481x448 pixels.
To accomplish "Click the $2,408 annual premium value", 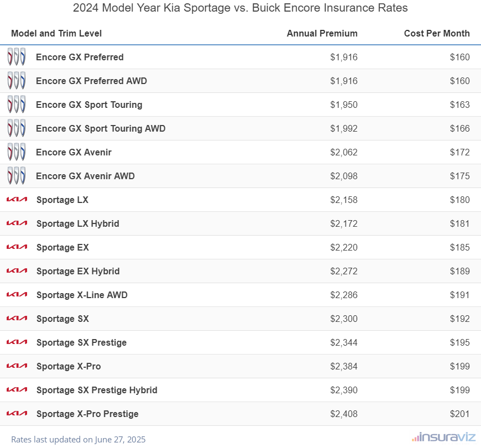I will [x=344, y=414].
